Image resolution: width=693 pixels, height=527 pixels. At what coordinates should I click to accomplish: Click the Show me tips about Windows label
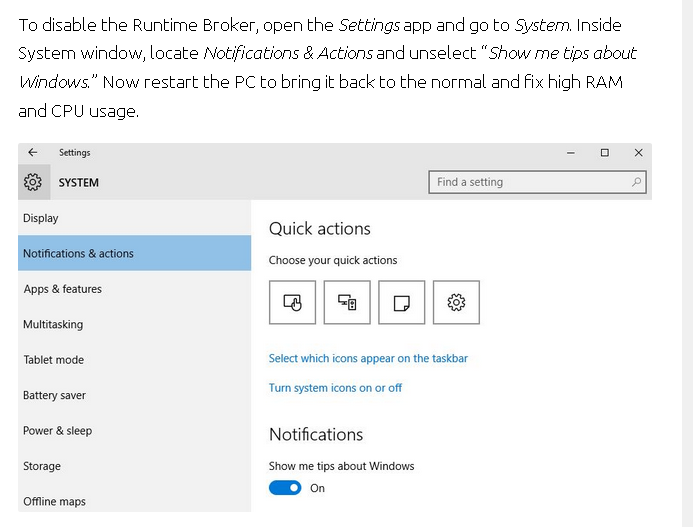pyautogui.click(x=342, y=466)
